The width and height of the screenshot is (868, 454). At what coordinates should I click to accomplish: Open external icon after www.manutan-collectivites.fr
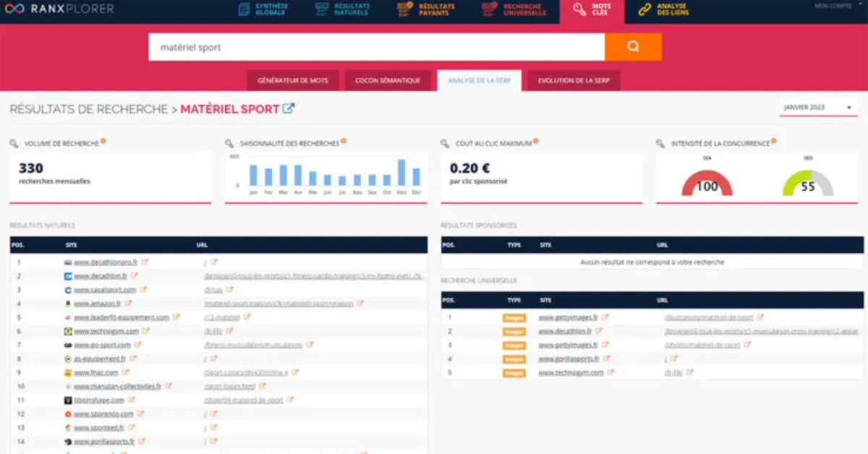(x=169, y=386)
